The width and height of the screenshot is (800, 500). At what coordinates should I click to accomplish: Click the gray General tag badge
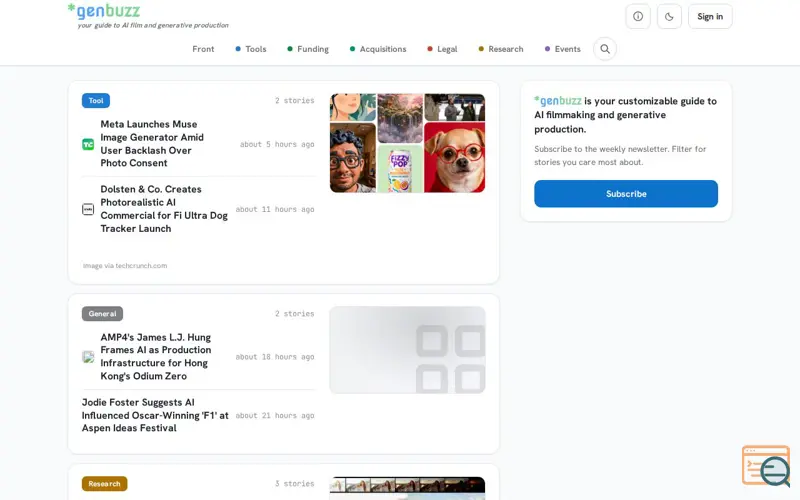(x=102, y=314)
